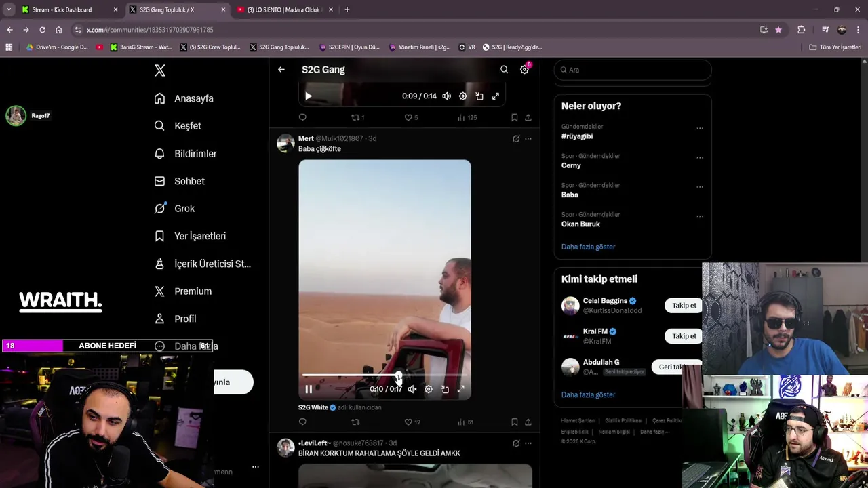Switch to Stream - Kick Dashboard tab
The image size is (868, 488).
click(x=69, y=9)
